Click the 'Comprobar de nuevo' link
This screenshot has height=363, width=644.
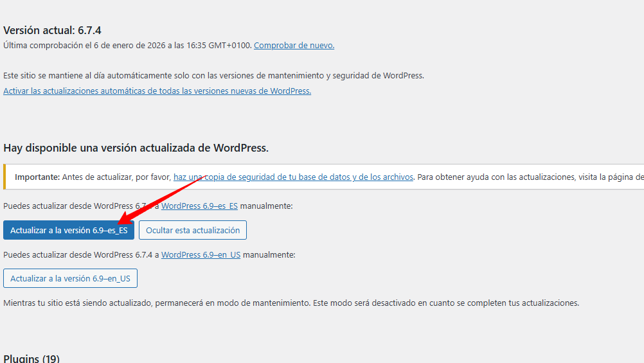click(x=294, y=46)
